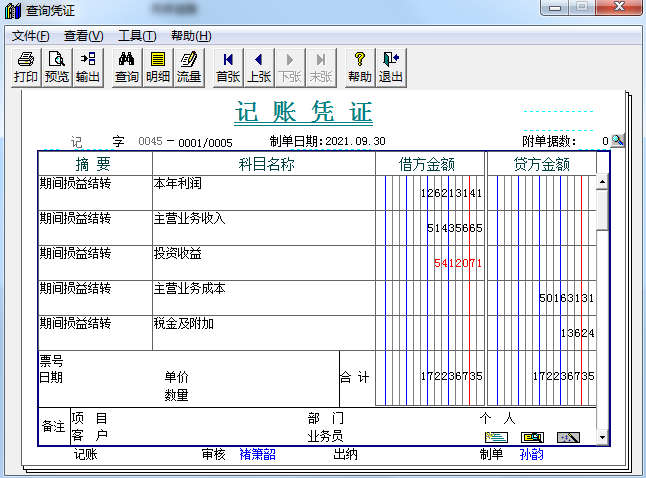This screenshot has height=478, width=646.
Task: Click 附单据数 value 0
Action: pos(605,141)
